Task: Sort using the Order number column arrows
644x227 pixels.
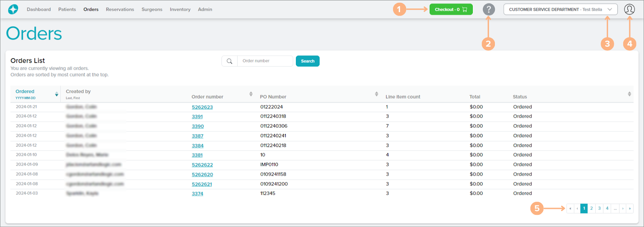Action: point(251,94)
